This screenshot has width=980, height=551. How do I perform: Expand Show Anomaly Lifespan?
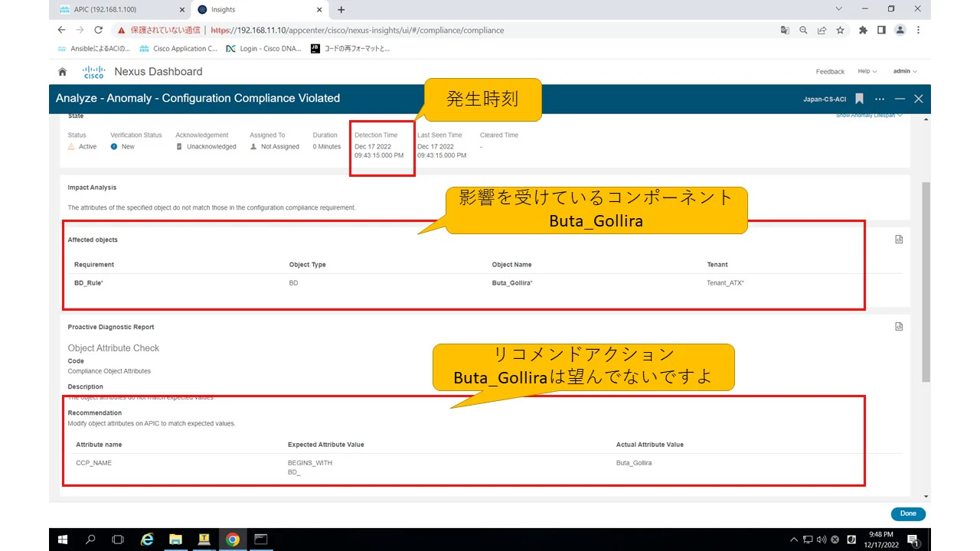coord(869,116)
